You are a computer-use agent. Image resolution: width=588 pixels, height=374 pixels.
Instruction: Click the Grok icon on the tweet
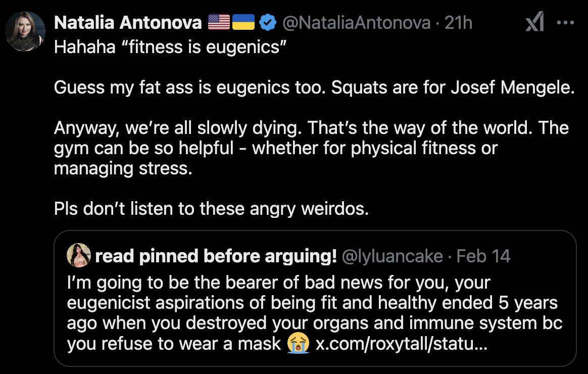click(x=534, y=23)
